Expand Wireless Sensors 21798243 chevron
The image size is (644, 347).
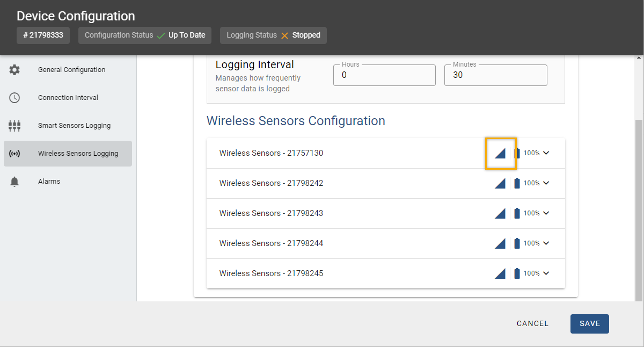click(546, 213)
